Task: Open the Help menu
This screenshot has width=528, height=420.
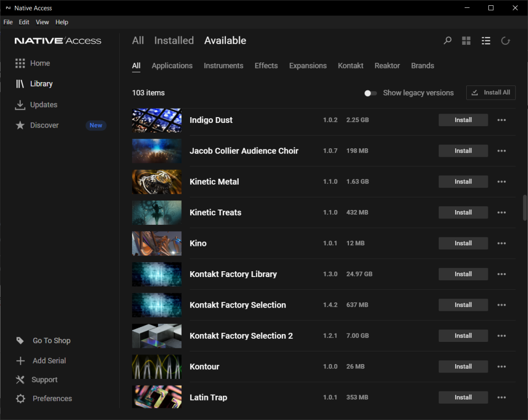Action: click(62, 22)
